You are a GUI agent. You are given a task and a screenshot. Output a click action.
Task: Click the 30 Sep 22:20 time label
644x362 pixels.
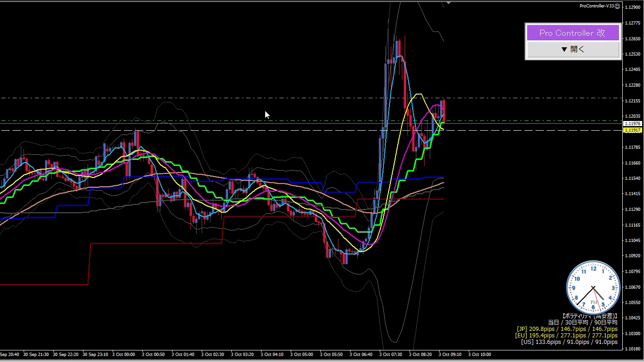[66, 355]
